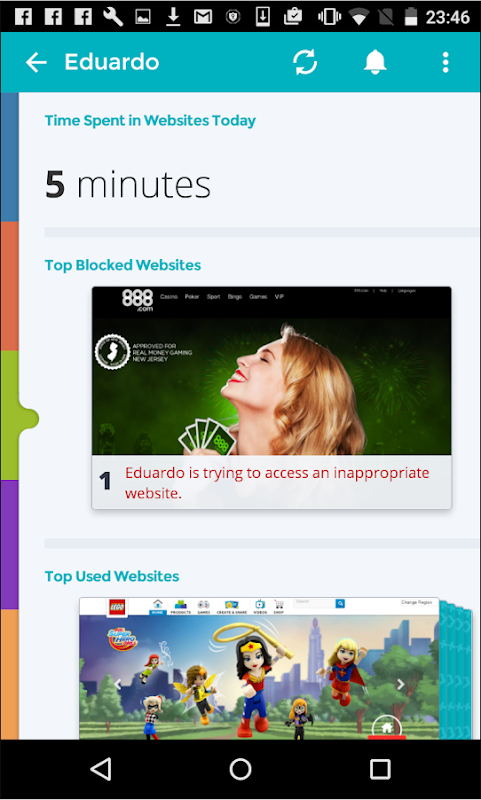Tap the Android home circle button

pos(240,769)
